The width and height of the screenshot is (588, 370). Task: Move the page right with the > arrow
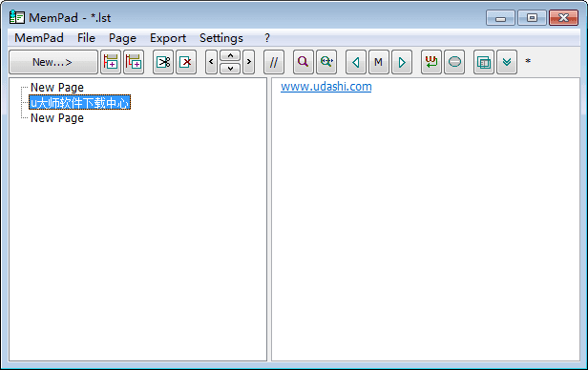[x=249, y=62]
